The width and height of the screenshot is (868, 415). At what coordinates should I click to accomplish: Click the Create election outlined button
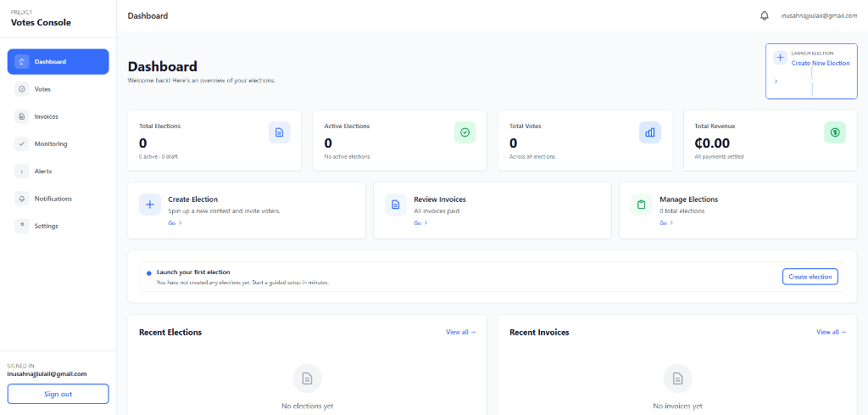810,277
